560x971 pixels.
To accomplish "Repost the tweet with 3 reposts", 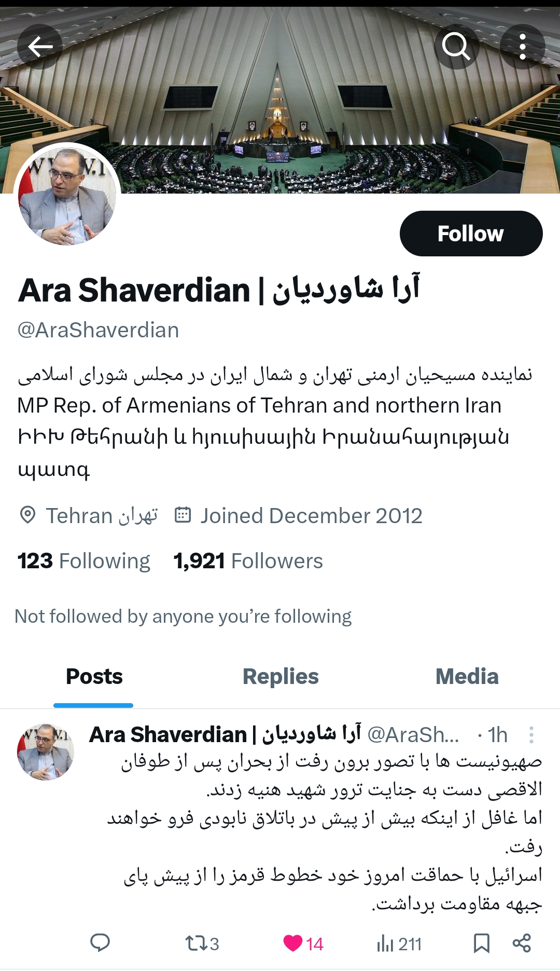I will (x=202, y=943).
